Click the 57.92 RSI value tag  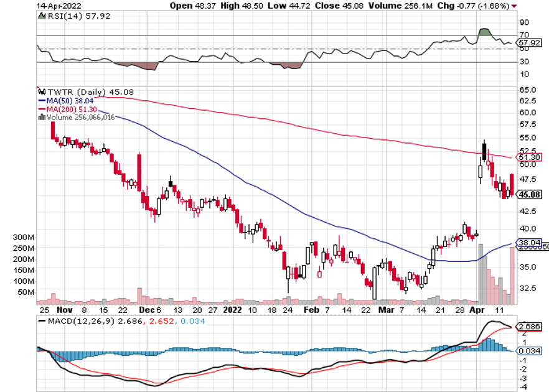click(x=529, y=44)
